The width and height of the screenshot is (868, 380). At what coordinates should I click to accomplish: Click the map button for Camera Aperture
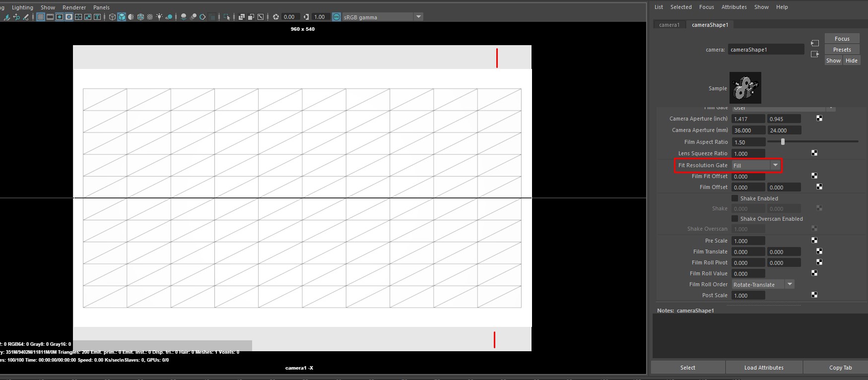point(819,119)
